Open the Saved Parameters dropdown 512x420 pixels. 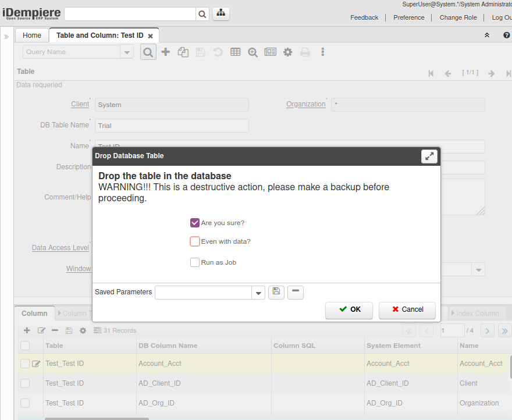tap(258, 293)
